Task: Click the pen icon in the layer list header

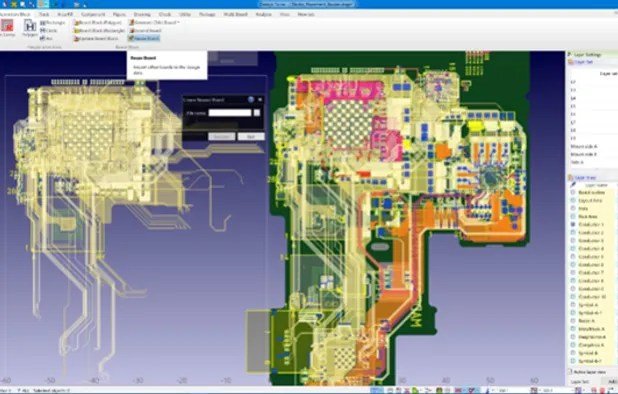Action: tap(573, 185)
